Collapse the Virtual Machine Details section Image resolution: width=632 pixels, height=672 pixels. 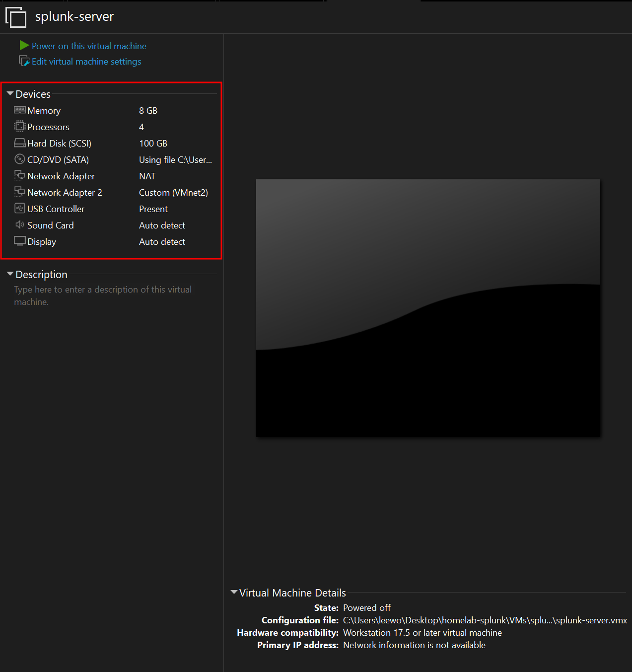(x=234, y=592)
